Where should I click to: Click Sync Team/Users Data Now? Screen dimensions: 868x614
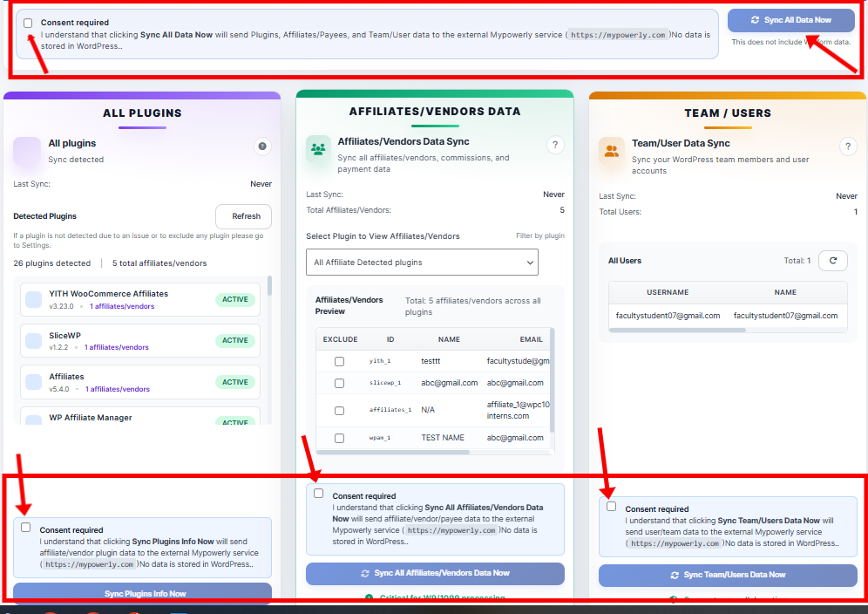point(728,575)
